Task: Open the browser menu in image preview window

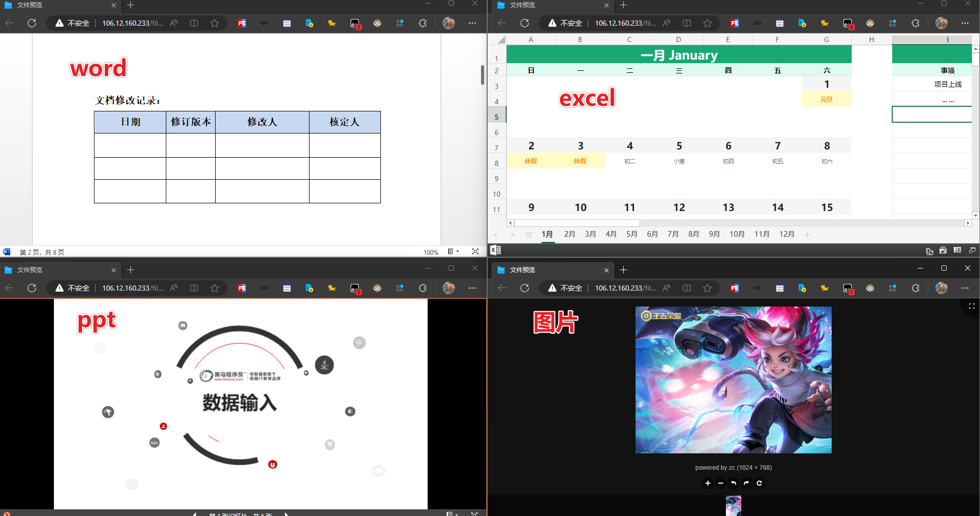Action: tap(965, 288)
